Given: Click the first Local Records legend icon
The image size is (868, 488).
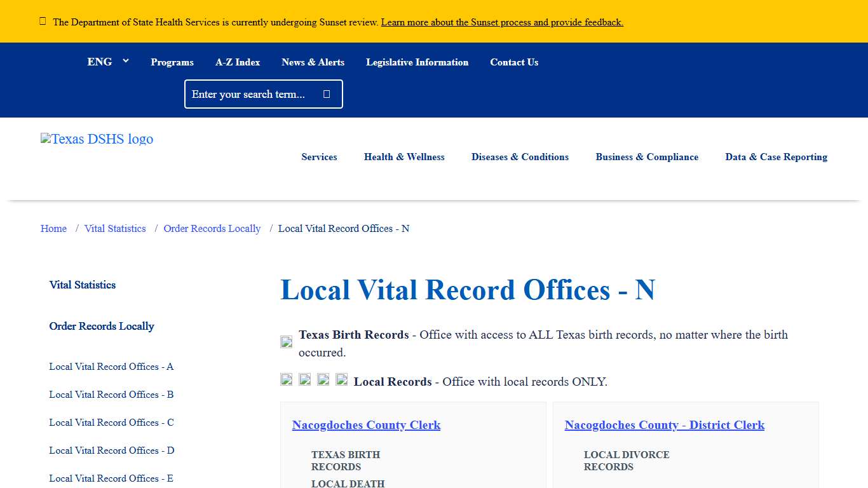Looking at the screenshot, I should (x=286, y=379).
